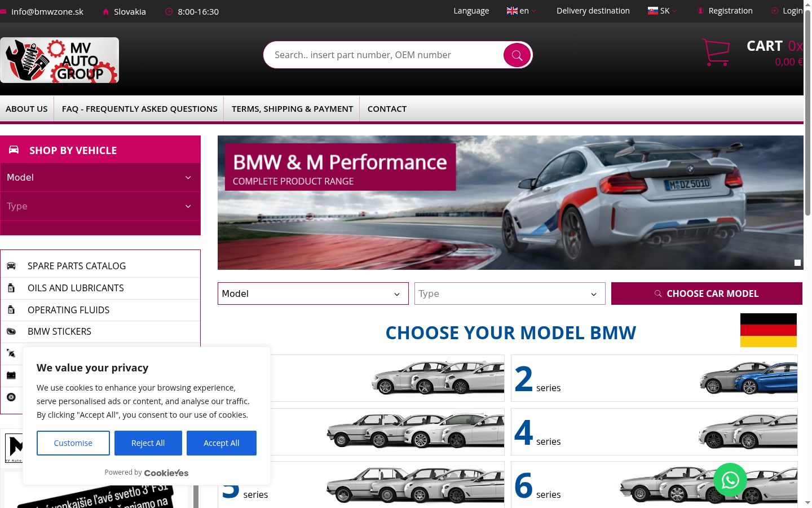Screen dimensions: 812x508
Task: Click the MV Auto Group logo
Action: 59,60
